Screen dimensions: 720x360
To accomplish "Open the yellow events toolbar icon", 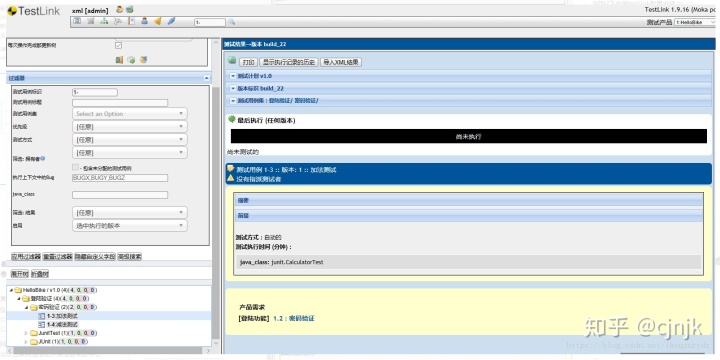I will [x=158, y=21].
